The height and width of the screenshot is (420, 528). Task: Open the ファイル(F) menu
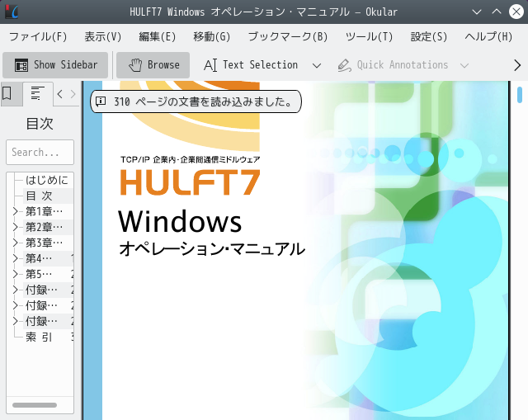(x=38, y=36)
